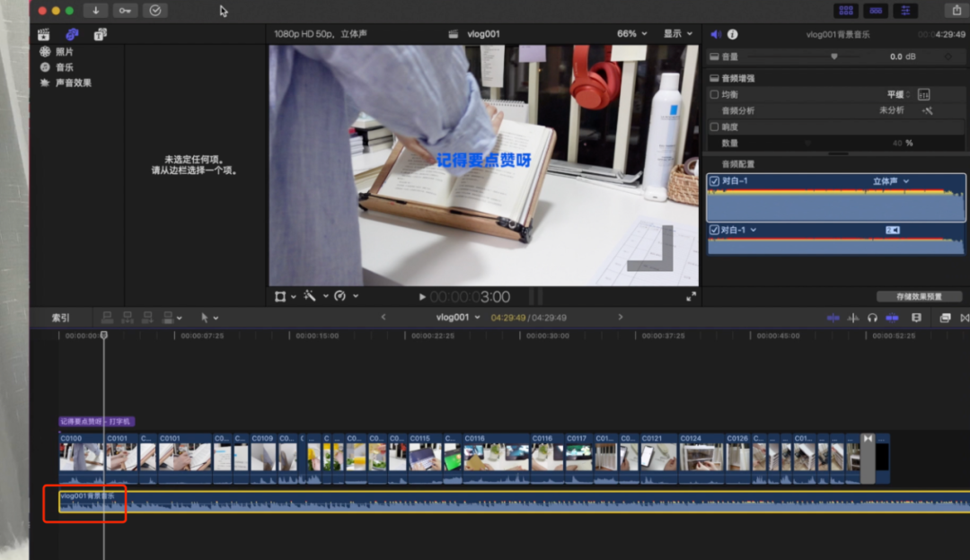Toggle skimming icon in timeline toolbar
Viewport: 970px width, 560px height.
[x=833, y=318]
